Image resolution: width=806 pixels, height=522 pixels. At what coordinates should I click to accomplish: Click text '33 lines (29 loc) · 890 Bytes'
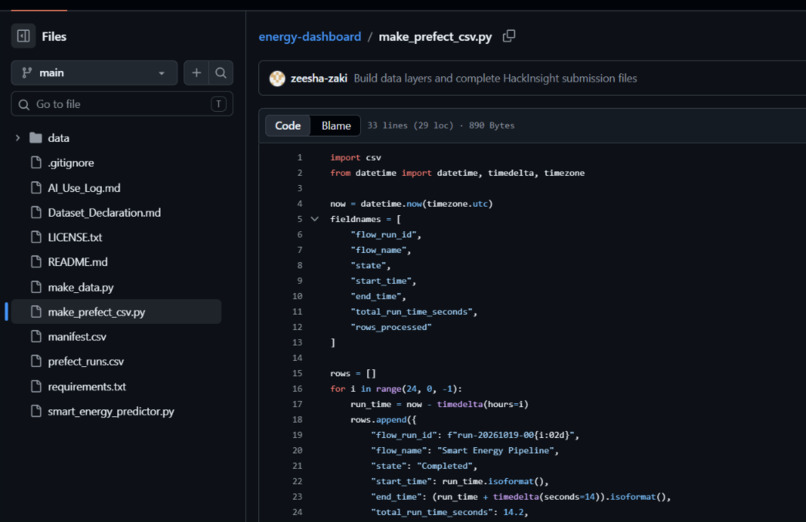(441, 125)
